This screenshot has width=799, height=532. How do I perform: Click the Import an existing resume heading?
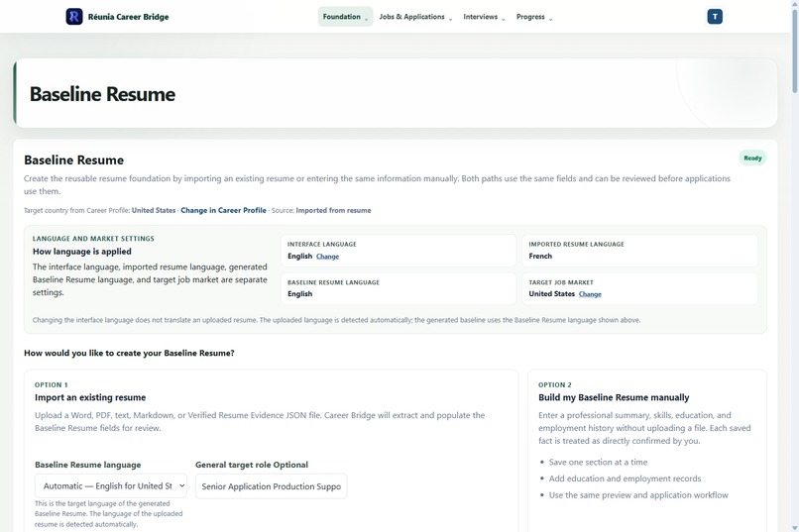(x=90, y=397)
